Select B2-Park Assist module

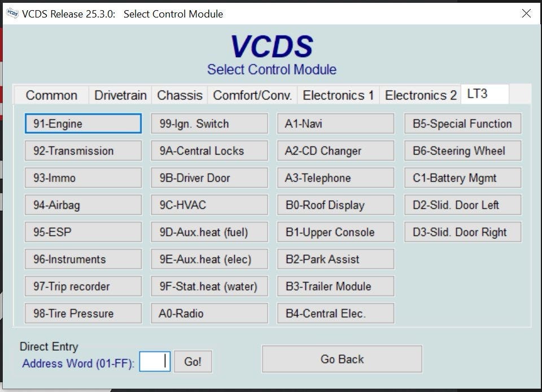coord(335,259)
